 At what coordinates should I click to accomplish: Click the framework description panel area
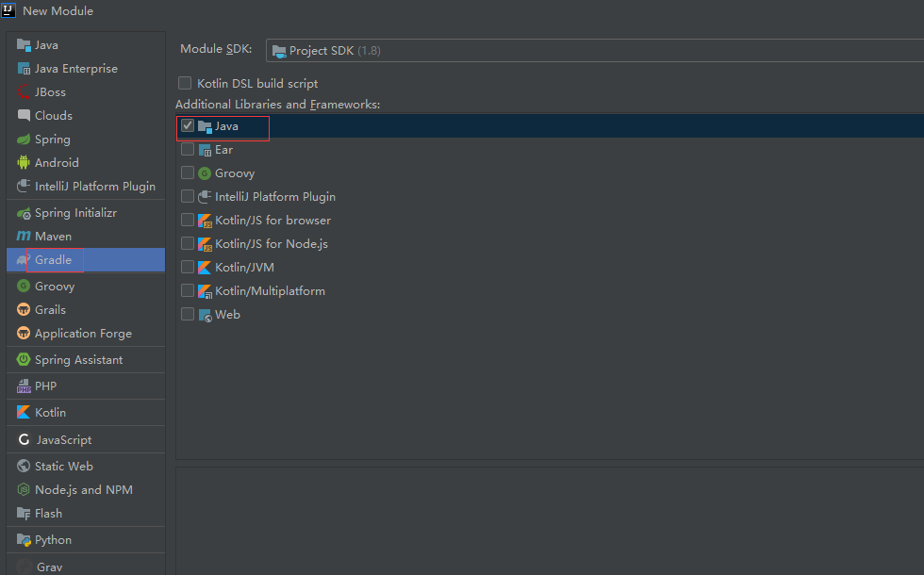pyautogui.click(x=550, y=520)
